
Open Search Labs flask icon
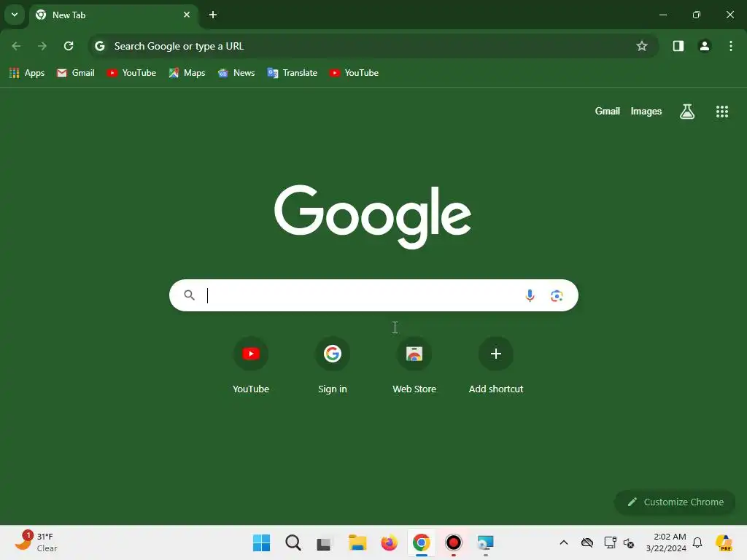click(x=686, y=112)
